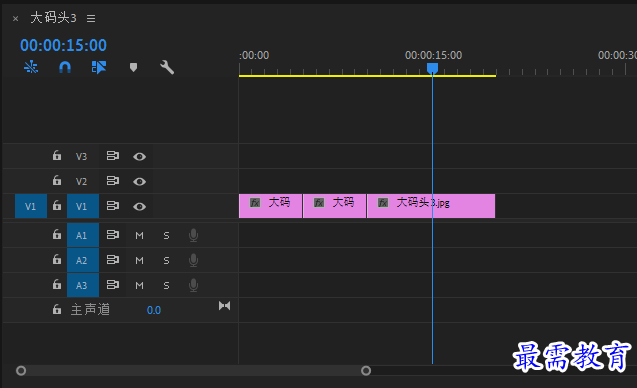637x388 pixels.
Task: Target the A3 audio track button
Action: point(83,285)
